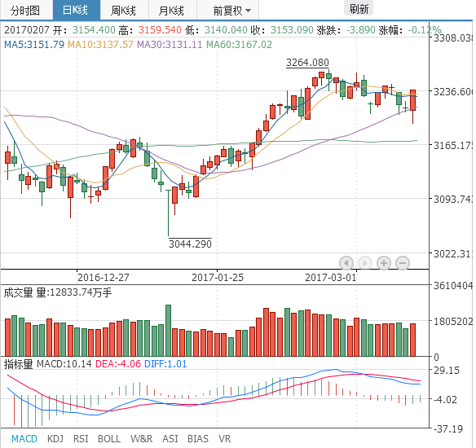Viewport: 476px width, 448px height.
Task: Click the MACD:10.14 indicator value
Action: coord(64,363)
